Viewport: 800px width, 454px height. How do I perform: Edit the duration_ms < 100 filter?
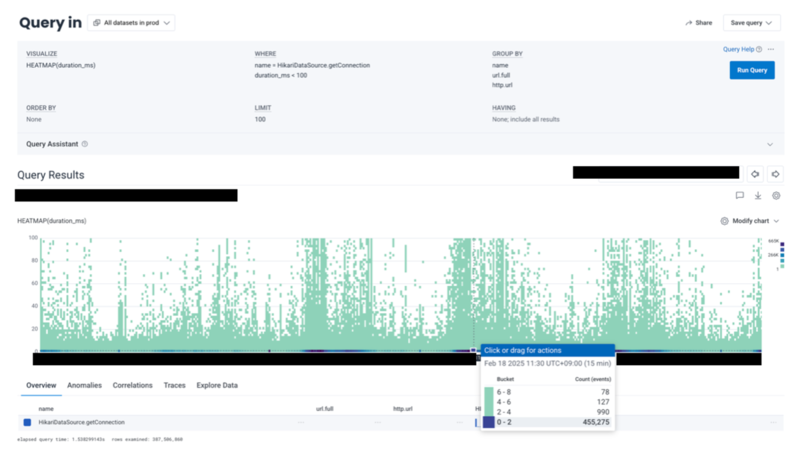pos(281,75)
